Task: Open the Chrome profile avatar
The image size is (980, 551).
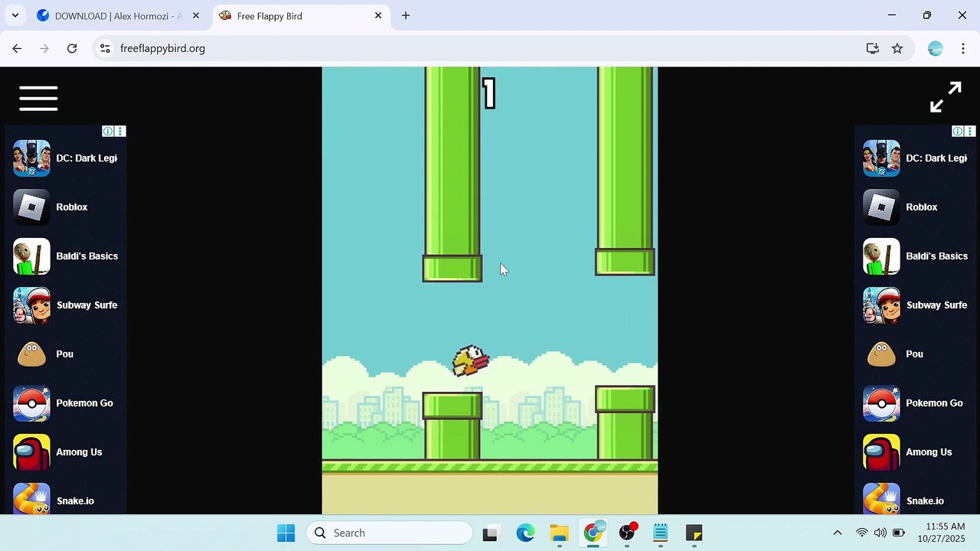Action: pos(935,48)
